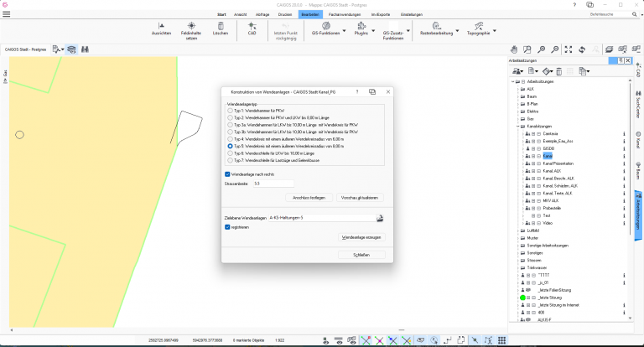Open Topographie dropdown arrow
Screen dimensions: 644x347
pyautogui.click(x=495, y=31)
